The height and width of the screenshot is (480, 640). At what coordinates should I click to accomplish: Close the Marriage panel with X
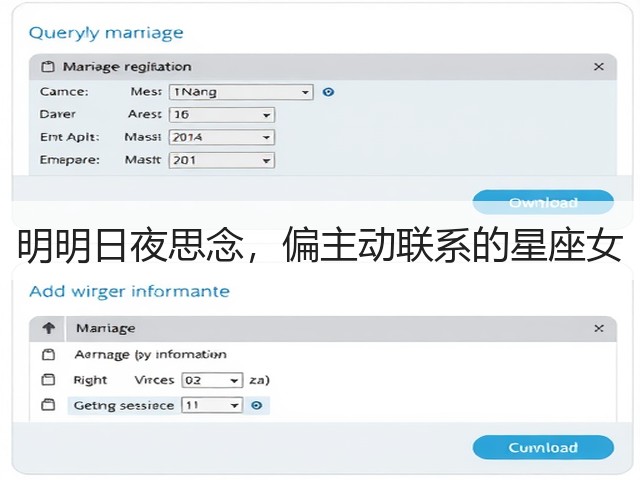point(599,328)
